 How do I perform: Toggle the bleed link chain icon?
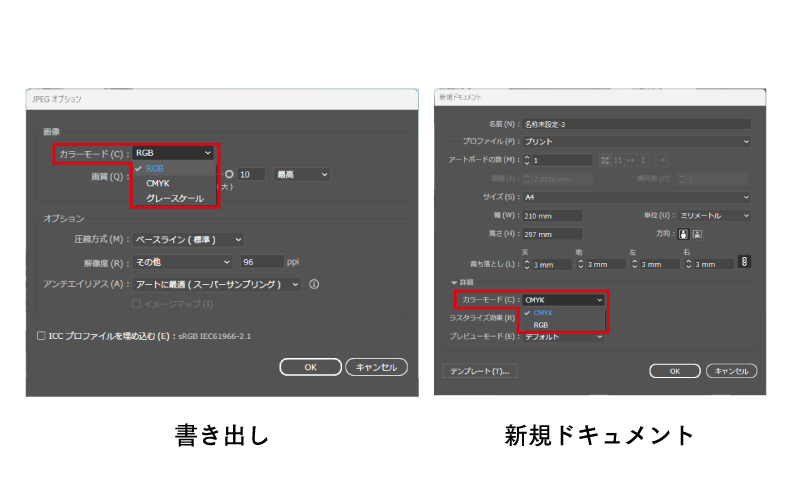pyautogui.click(x=743, y=261)
